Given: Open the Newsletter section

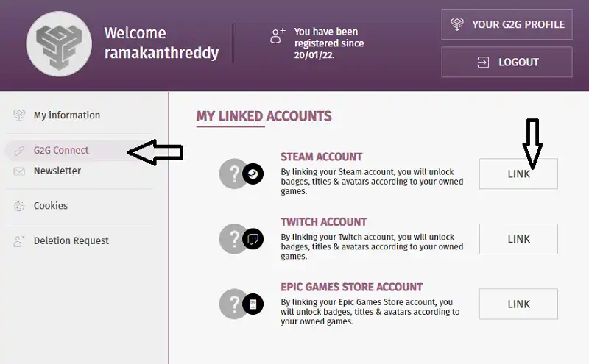Looking at the screenshot, I should pyautogui.click(x=57, y=171).
